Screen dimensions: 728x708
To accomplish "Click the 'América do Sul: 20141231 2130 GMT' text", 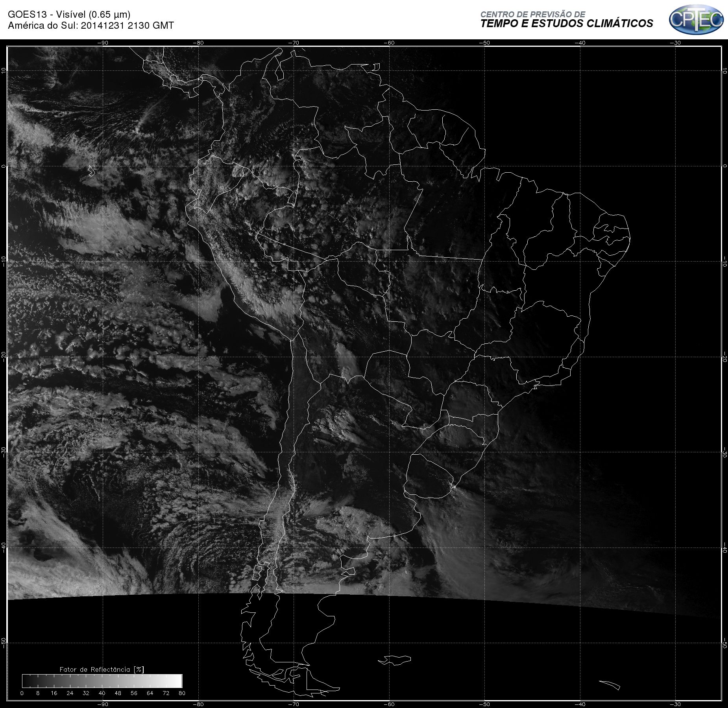I will pyautogui.click(x=91, y=26).
